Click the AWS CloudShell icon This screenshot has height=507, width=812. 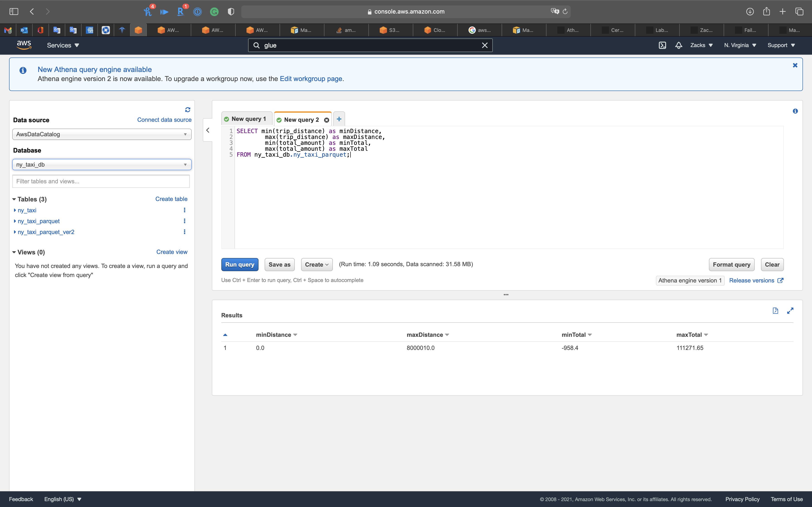click(662, 45)
